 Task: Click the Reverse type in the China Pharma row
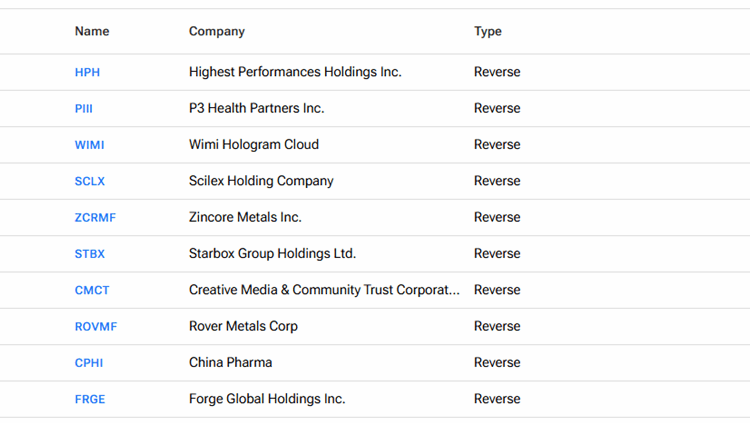click(497, 363)
